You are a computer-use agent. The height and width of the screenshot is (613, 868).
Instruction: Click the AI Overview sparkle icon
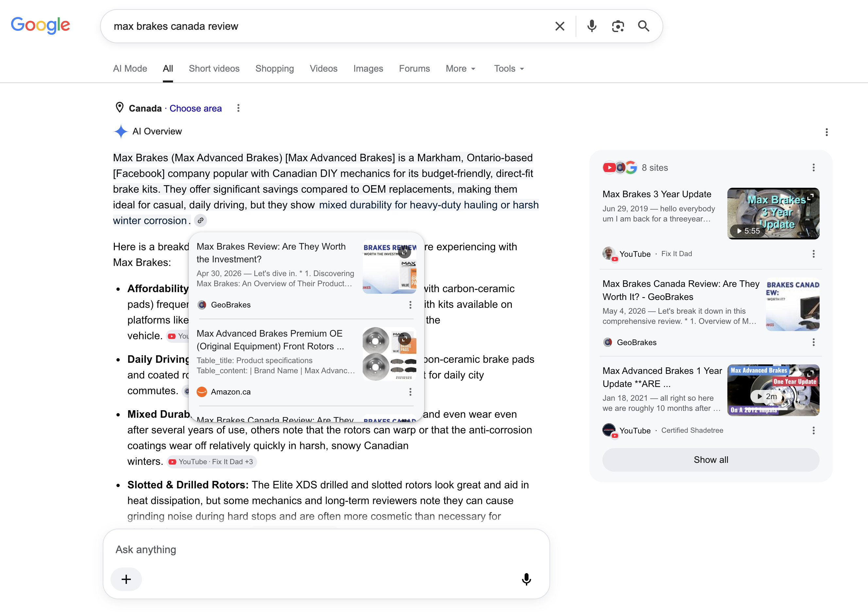coord(121,131)
